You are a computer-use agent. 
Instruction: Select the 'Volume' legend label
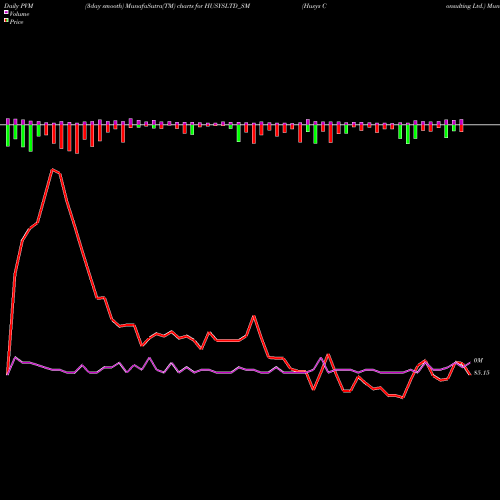[x=19, y=14]
